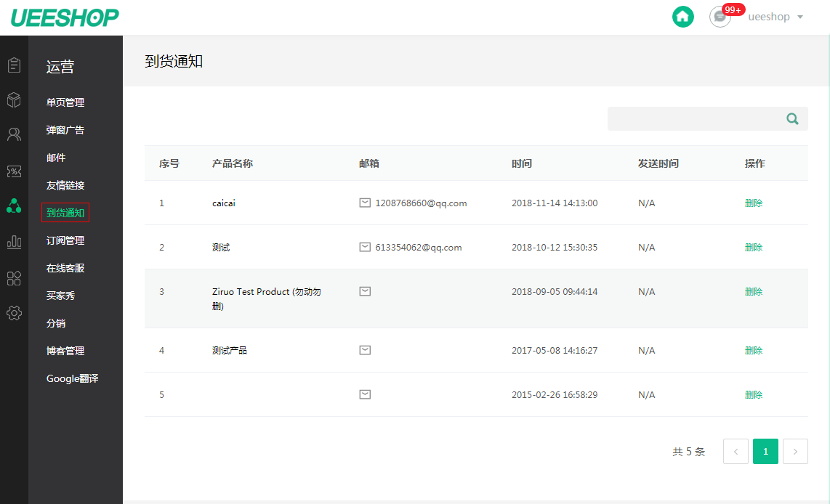Open the coupon percent icon in sidebar
Image resolution: width=830 pixels, height=504 pixels.
[x=15, y=171]
